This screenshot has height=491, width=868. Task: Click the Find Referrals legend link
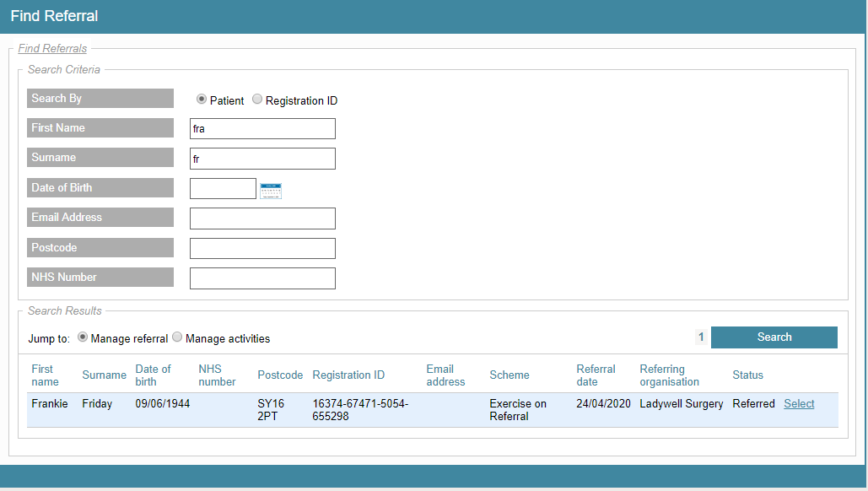(x=52, y=49)
